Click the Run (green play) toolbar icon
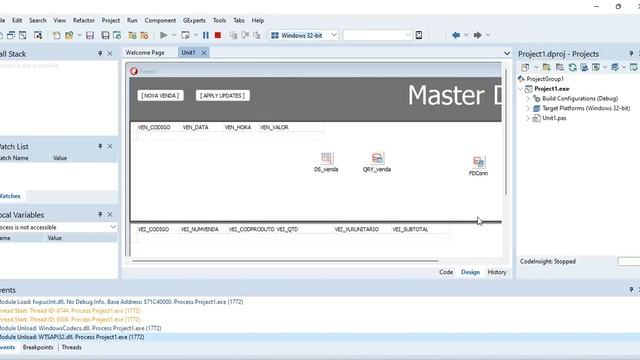 click(164, 36)
